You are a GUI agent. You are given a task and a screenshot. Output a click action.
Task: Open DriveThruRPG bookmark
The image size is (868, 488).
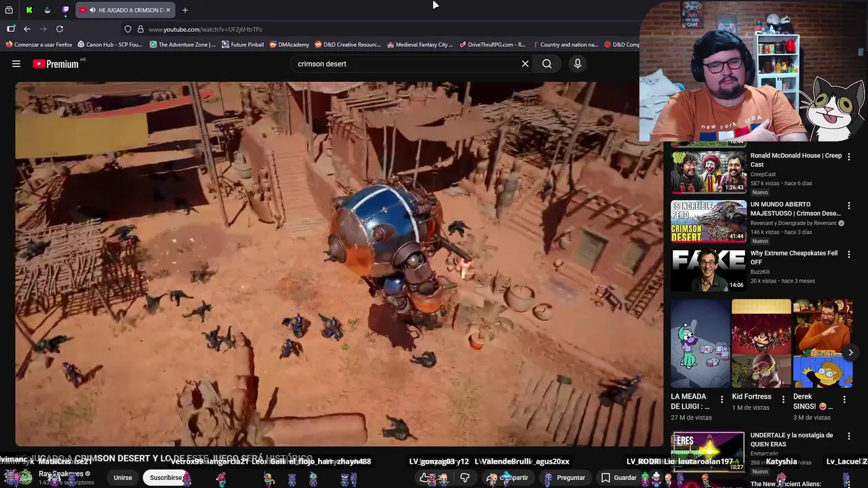click(492, 45)
